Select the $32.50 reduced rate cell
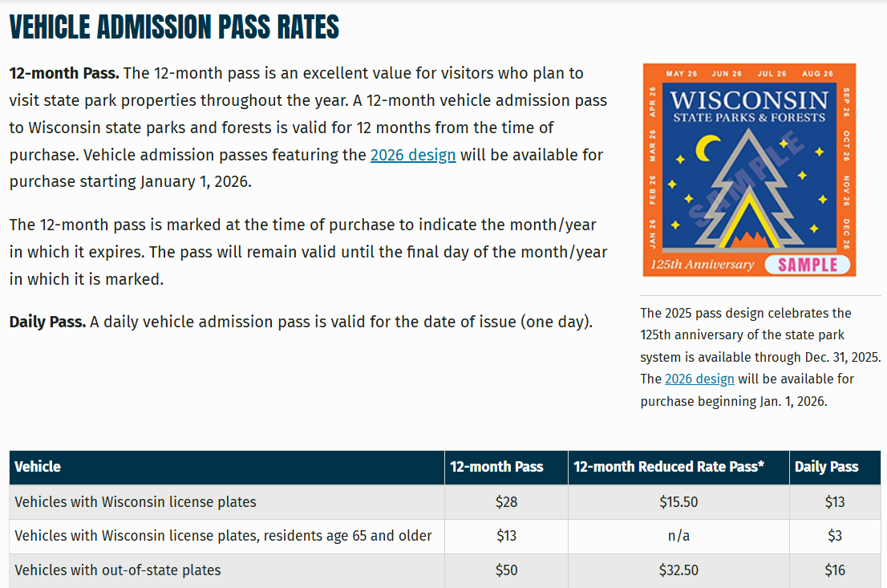Screen dimensions: 887x588 678,570
